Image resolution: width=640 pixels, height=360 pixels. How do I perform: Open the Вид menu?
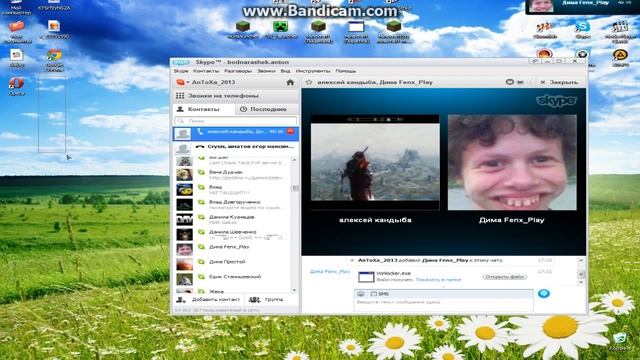285,71
